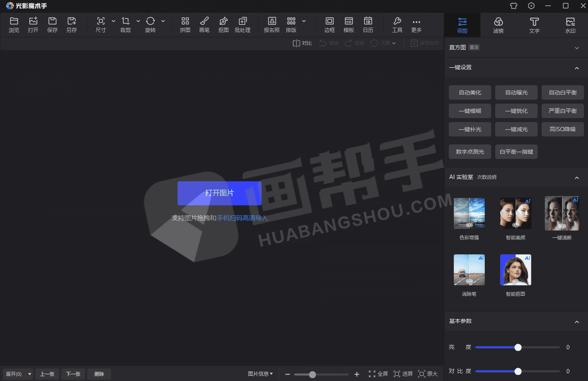The image size is (588, 381).
Task: Expand the 直方图 histogram panel
Action: pyautogui.click(x=576, y=48)
